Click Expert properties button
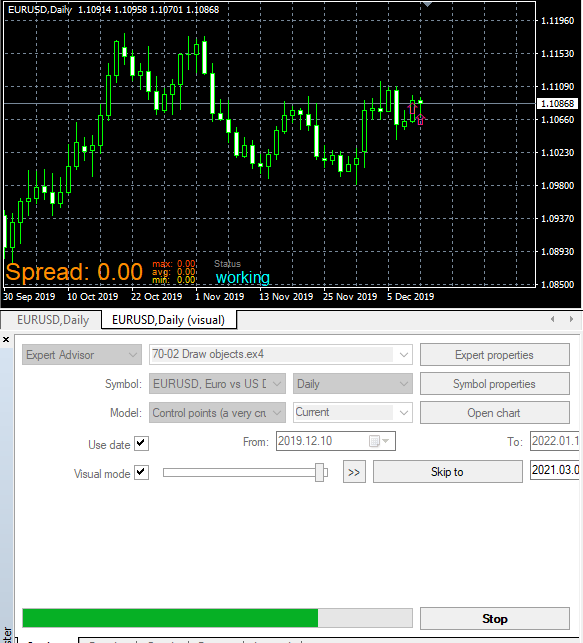Image resolution: width=583 pixels, height=643 pixels. pos(494,355)
